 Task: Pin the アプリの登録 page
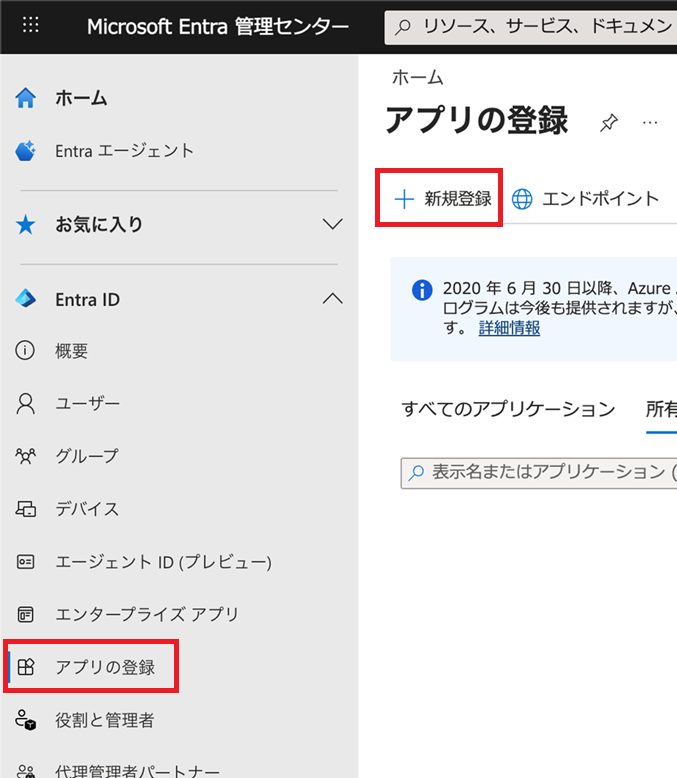click(x=608, y=123)
